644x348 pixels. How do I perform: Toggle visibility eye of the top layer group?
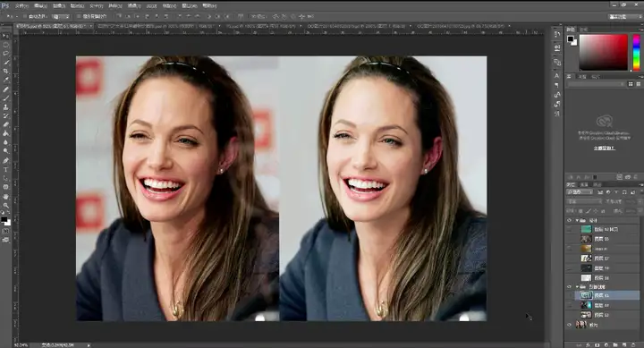569,220
